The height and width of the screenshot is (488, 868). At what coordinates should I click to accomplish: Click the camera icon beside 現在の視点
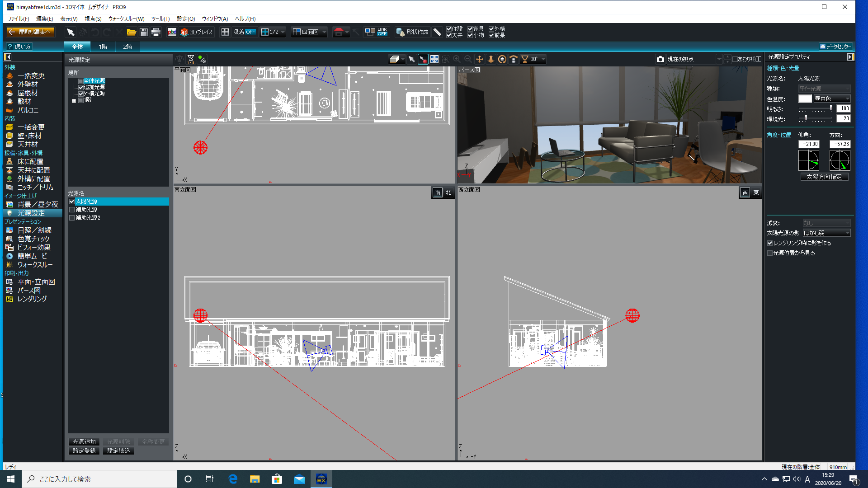(x=660, y=59)
